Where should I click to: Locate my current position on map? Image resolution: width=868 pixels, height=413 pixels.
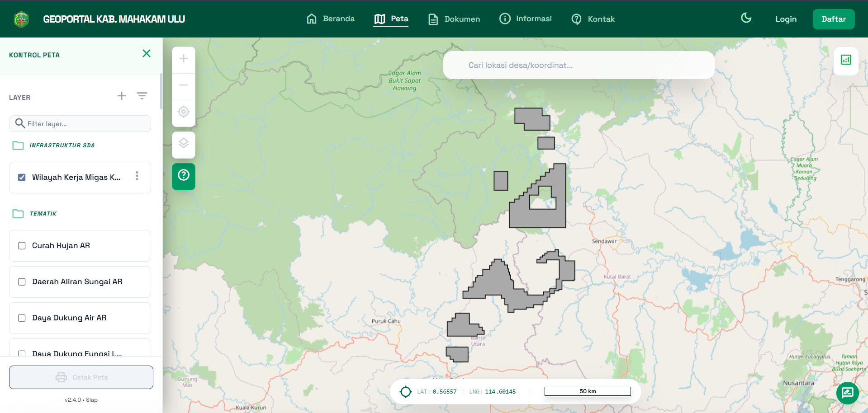pyautogui.click(x=184, y=112)
